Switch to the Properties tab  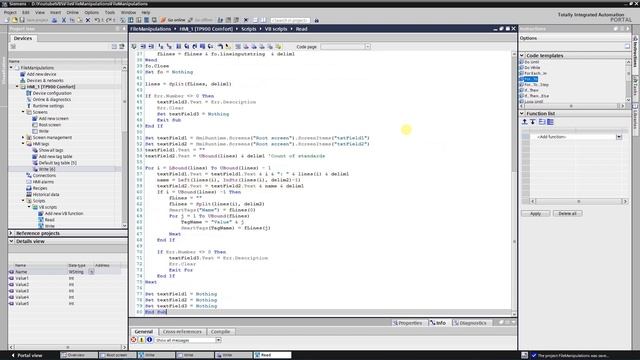pyautogui.click(x=407, y=323)
